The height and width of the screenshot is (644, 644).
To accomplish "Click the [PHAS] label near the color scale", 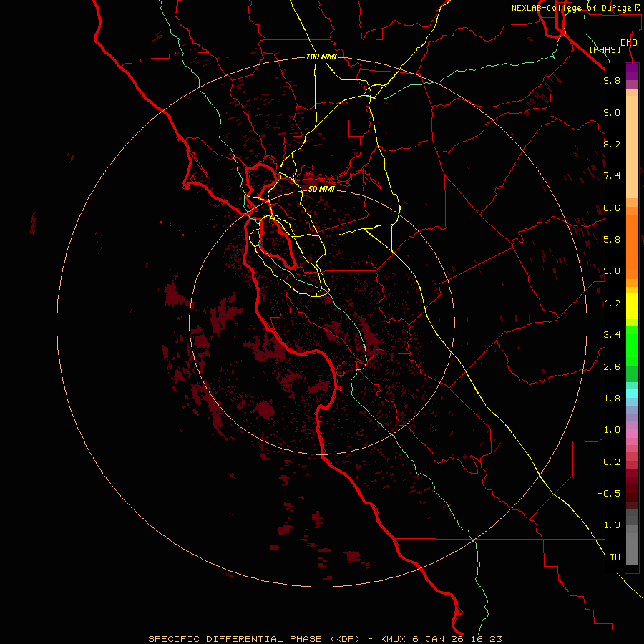I will pos(605,50).
